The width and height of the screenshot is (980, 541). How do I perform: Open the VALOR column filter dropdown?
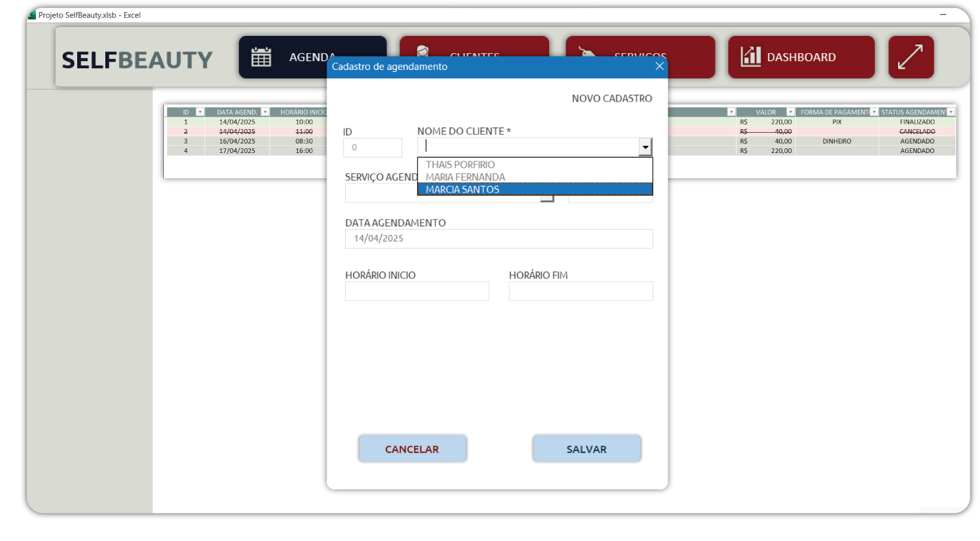(790, 112)
